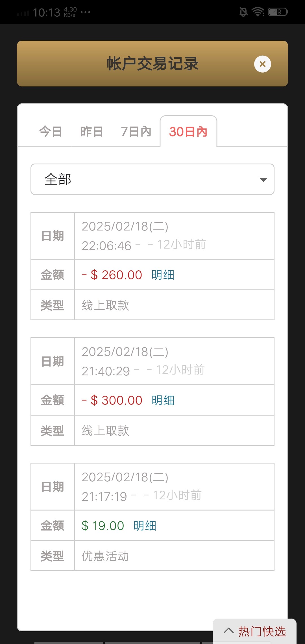Select the 30日內 tab
The width and height of the screenshot is (305, 644).
coord(188,132)
